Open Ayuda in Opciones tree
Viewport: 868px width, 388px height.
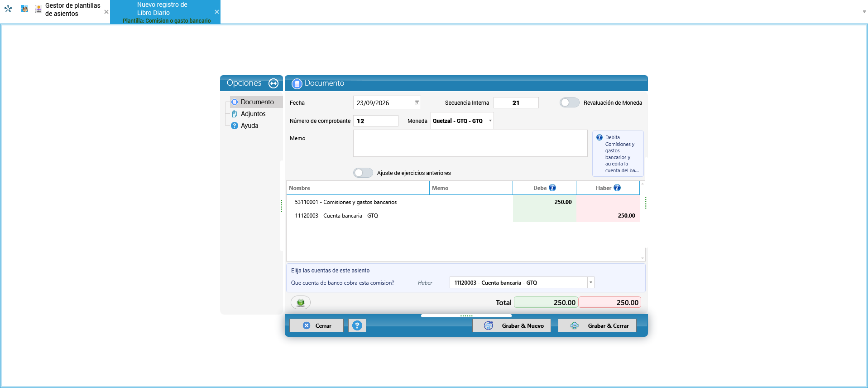point(249,126)
